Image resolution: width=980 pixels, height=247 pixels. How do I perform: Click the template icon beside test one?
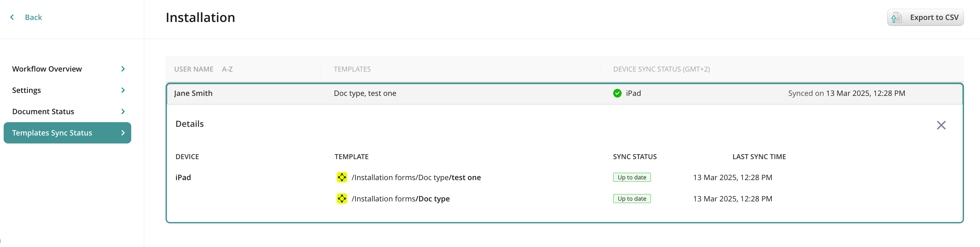click(x=342, y=177)
